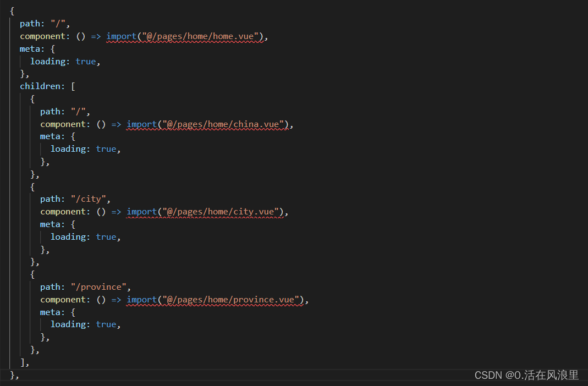Click the path value "/city"

89,200
